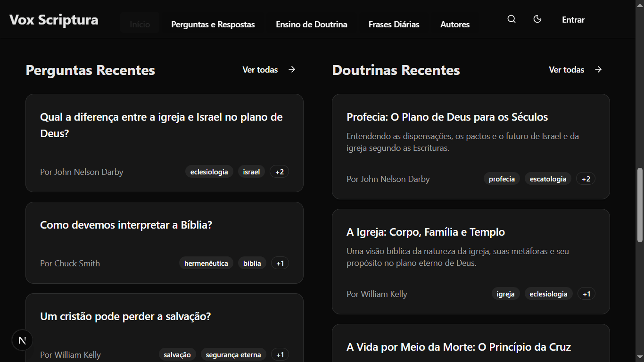Open the circular N badge at bottom left

click(x=22, y=340)
